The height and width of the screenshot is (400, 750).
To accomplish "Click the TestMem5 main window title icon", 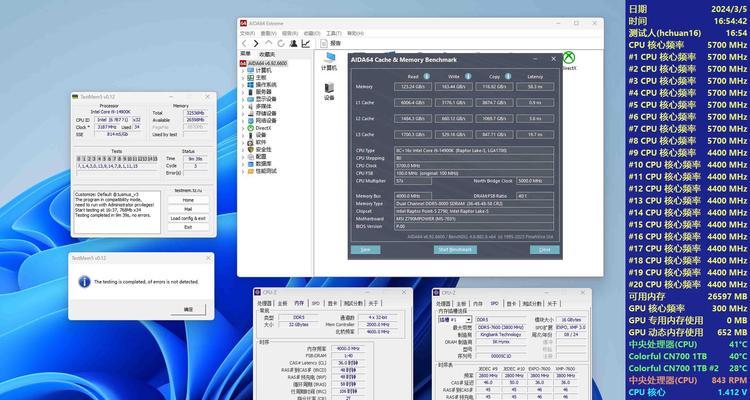I will pyautogui.click(x=75, y=97).
